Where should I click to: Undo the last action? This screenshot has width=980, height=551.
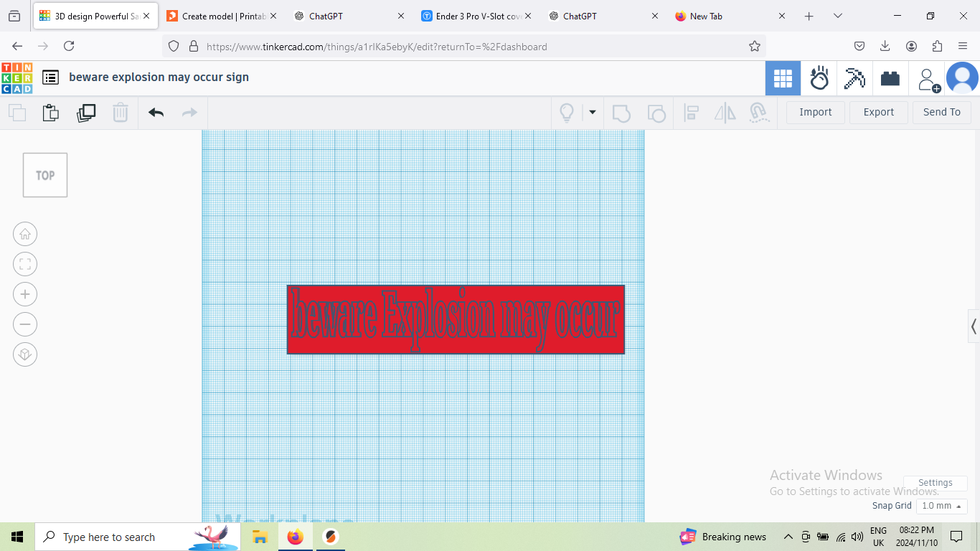click(x=156, y=113)
